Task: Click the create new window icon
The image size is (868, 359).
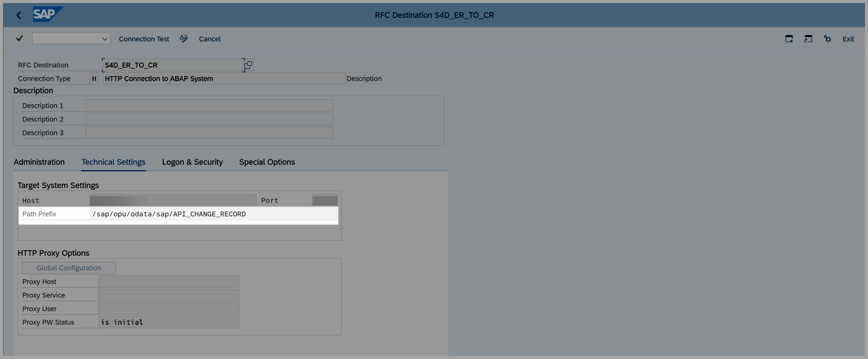Action: pyautogui.click(x=789, y=39)
